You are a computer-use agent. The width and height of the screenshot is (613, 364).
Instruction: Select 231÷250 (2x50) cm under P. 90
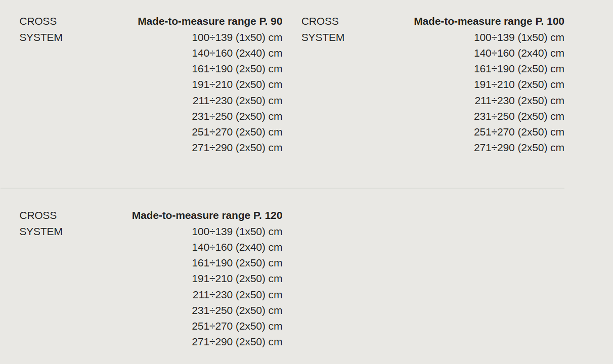click(237, 116)
